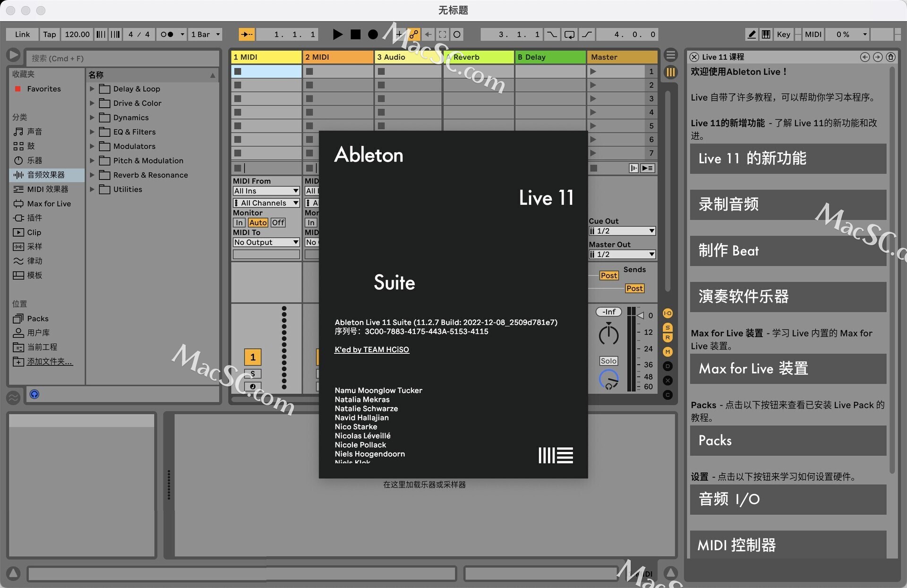The height and width of the screenshot is (588, 907).
Task: Open Max for Live category in the browser
Action: tap(47, 204)
